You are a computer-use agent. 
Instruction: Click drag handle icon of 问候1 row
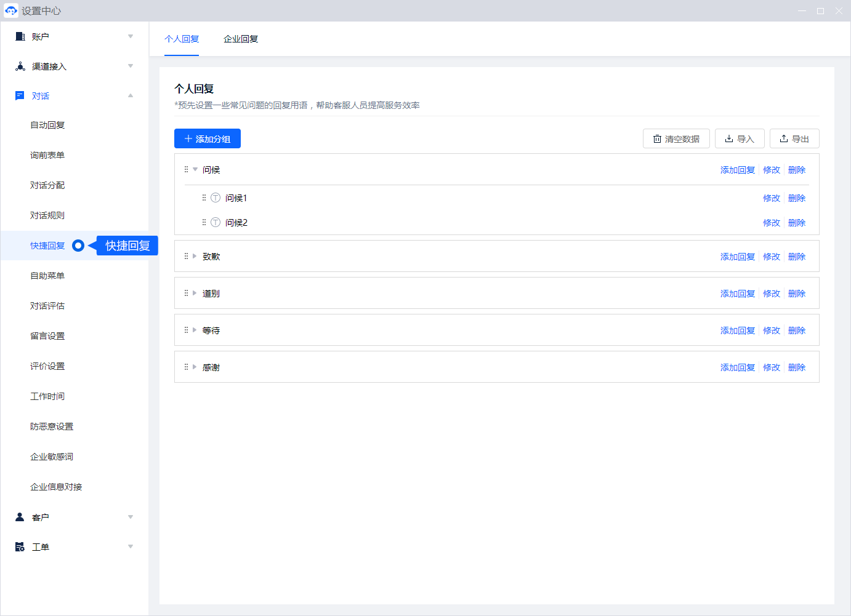pyautogui.click(x=204, y=198)
